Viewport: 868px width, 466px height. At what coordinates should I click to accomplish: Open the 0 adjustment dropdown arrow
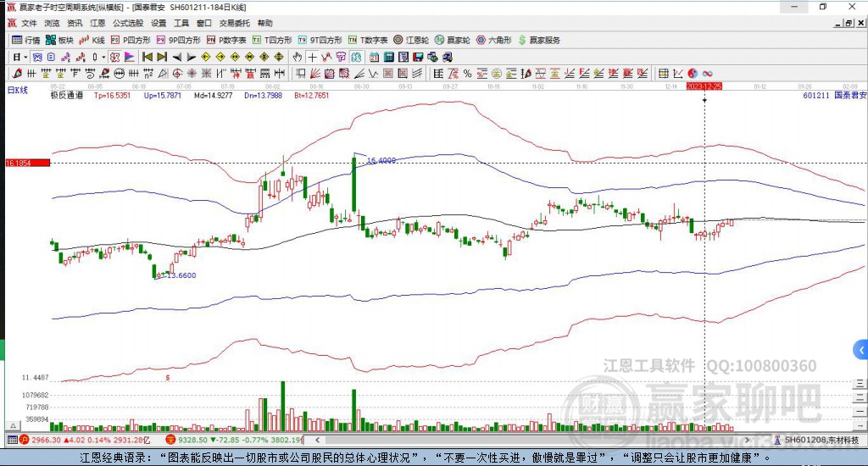coord(103,57)
